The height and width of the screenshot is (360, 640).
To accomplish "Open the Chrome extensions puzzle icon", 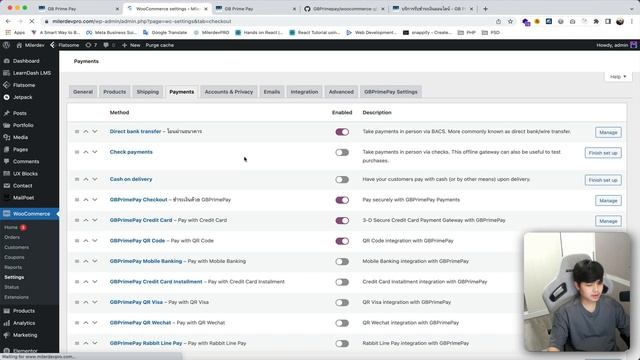I will (x=596, y=21).
